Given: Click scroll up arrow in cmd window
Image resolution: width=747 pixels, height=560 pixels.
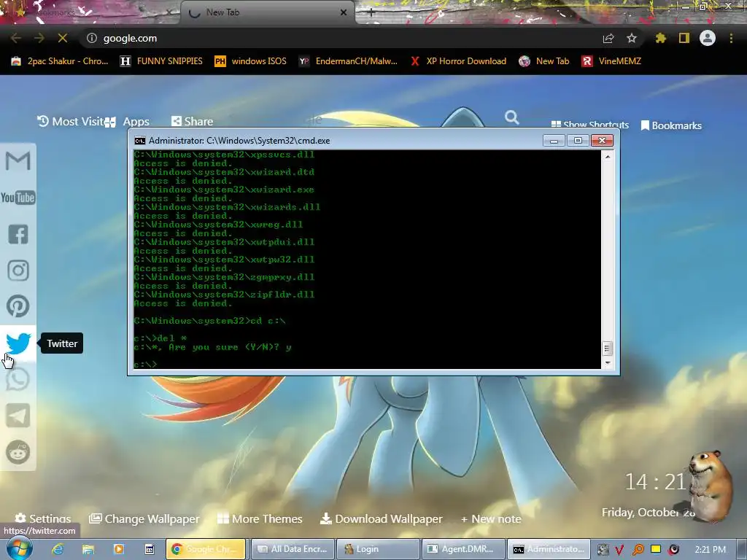Looking at the screenshot, I should click(608, 157).
